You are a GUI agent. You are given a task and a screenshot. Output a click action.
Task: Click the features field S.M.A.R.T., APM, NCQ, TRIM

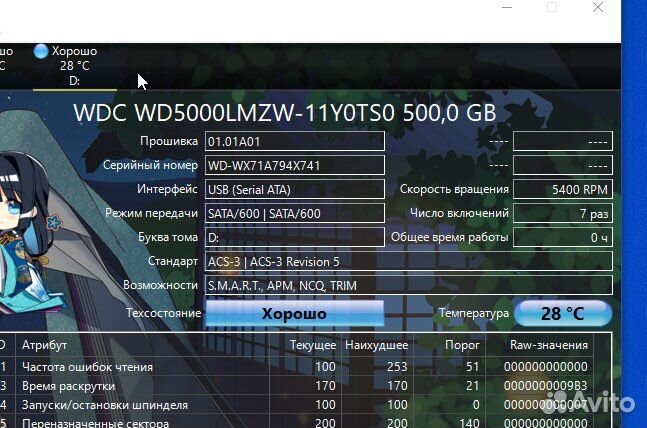tap(409, 285)
